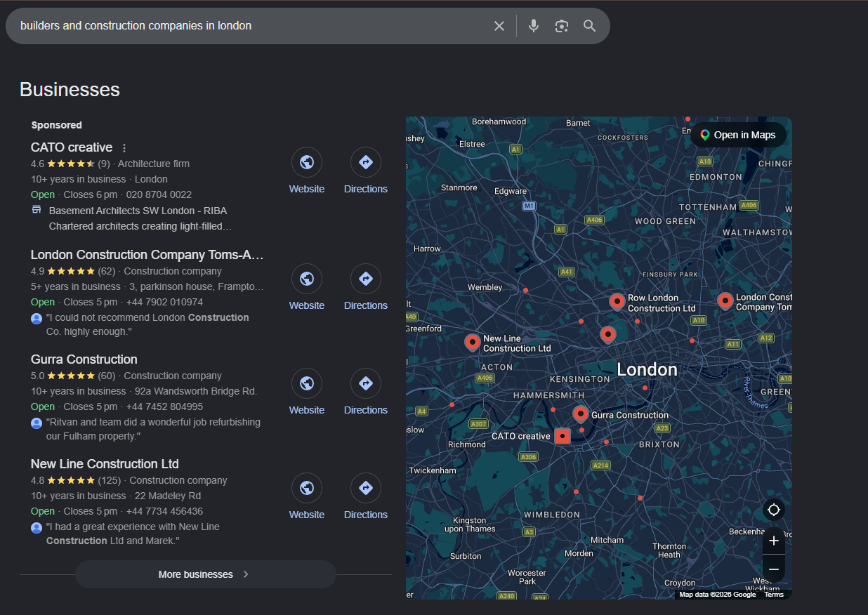This screenshot has width=868, height=615.
Task: Get Directions to Gurra Construction via arrow icon
Action: 366,383
